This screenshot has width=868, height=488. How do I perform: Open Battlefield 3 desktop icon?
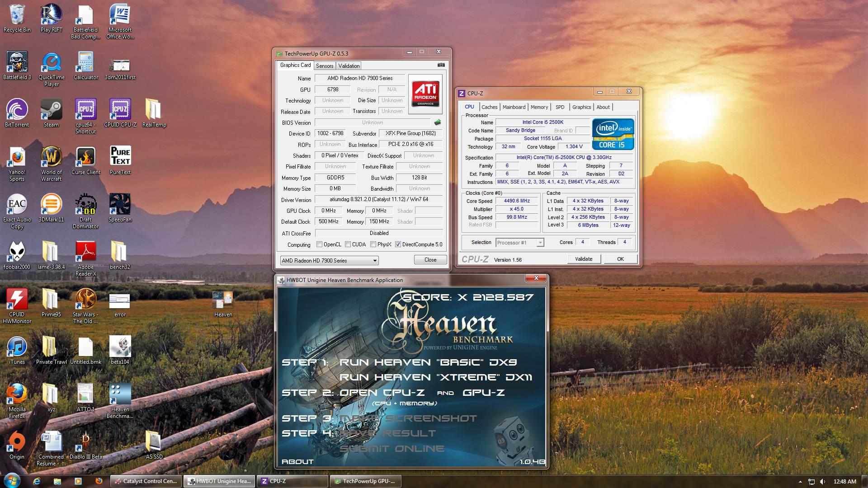[17, 66]
